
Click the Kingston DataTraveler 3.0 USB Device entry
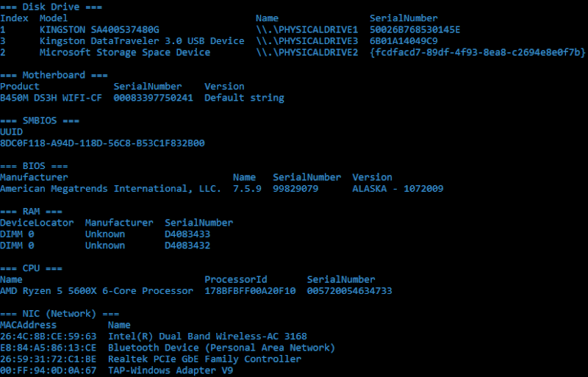coord(142,41)
